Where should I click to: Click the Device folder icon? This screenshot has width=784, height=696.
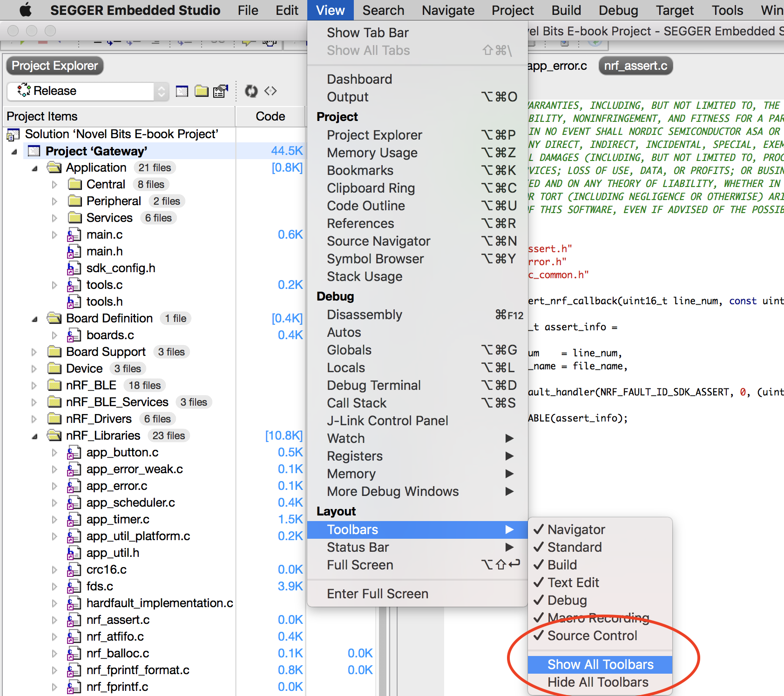pyautogui.click(x=54, y=368)
